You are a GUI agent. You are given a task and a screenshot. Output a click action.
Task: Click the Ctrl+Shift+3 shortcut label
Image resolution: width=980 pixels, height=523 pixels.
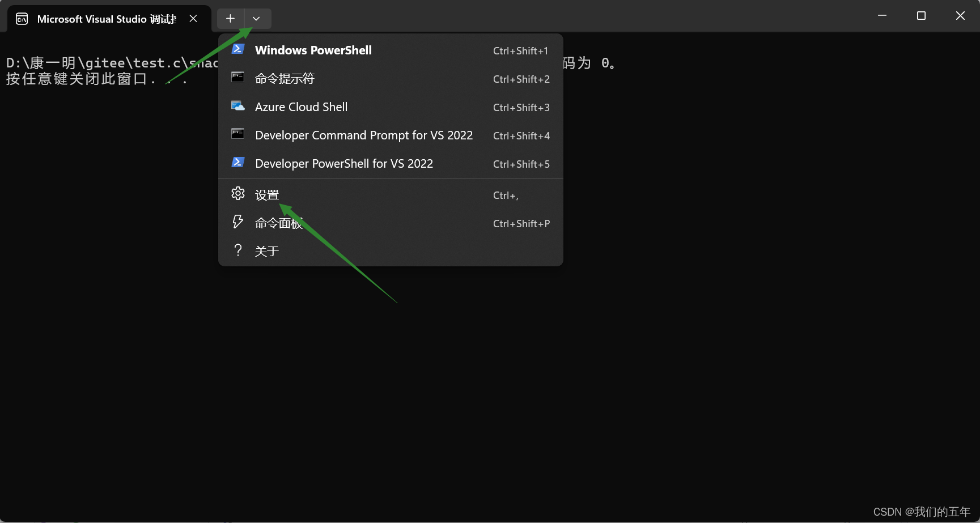coord(521,108)
